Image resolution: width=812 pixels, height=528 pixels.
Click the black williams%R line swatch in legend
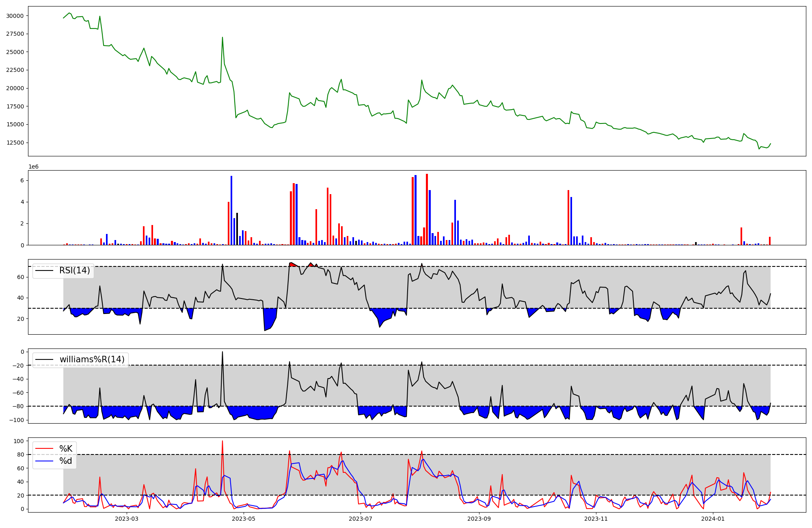44,359
